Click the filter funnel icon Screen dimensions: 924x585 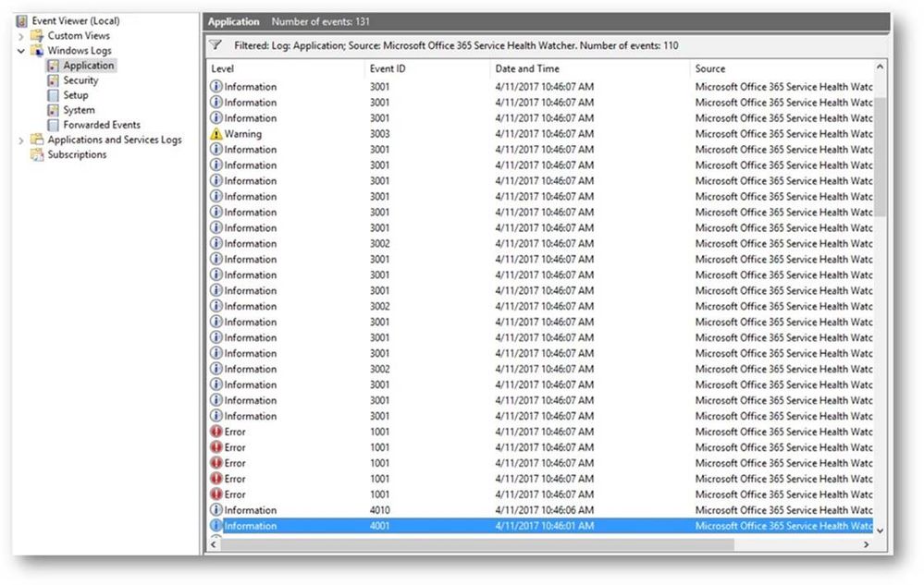pos(216,45)
